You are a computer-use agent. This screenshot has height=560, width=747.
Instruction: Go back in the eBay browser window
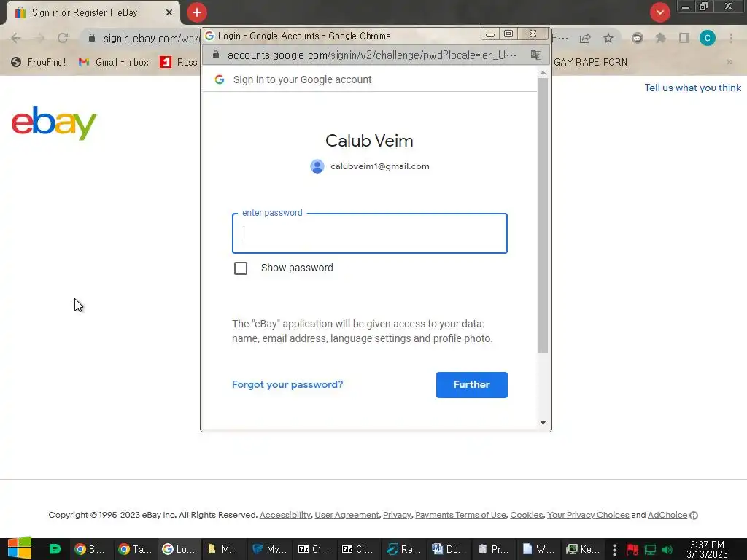(x=16, y=38)
